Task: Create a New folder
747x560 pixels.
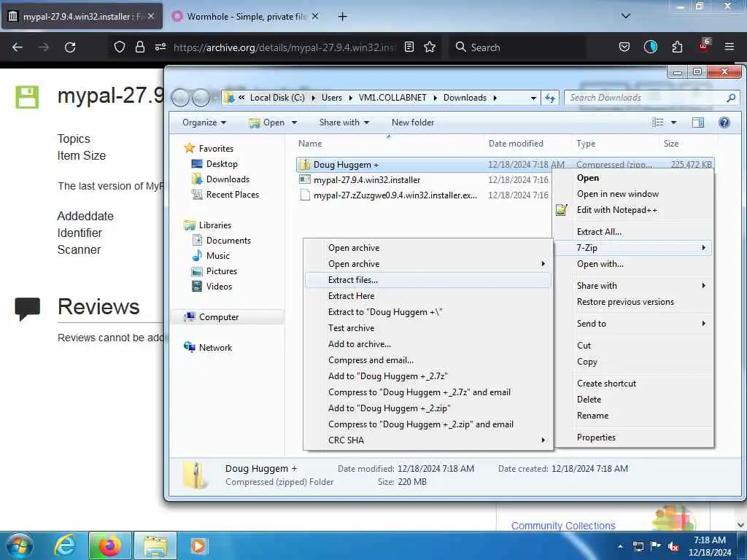Action: tap(413, 122)
